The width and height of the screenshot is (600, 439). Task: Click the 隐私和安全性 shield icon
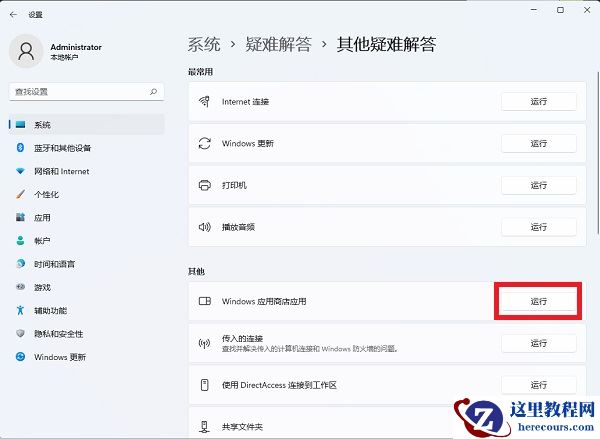coord(20,333)
